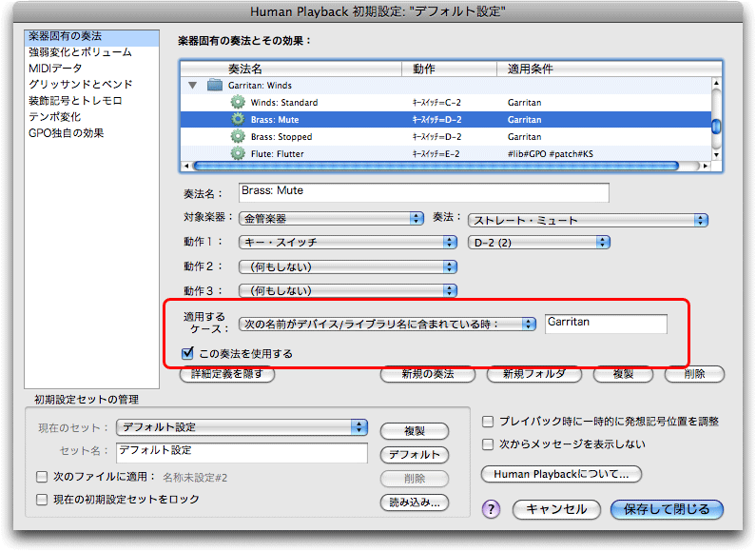Click 新規の奏法 button
This screenshot has width=756, height=552.
click(x=428, y=374)
